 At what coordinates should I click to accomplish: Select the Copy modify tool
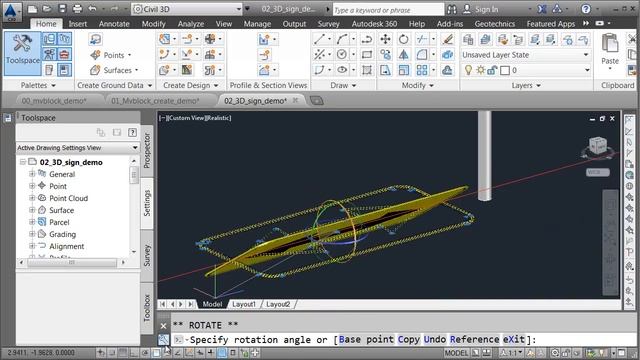pos(385,54)
